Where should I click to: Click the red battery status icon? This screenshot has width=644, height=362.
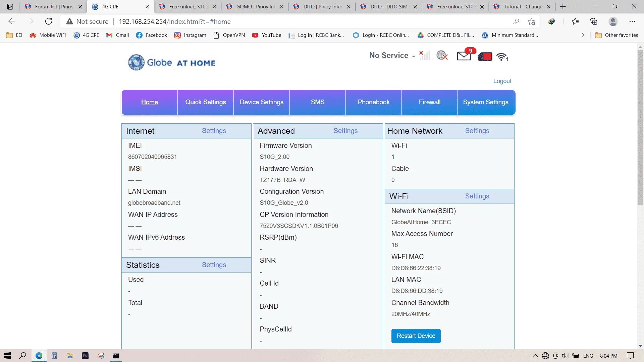tap(485, 56)
